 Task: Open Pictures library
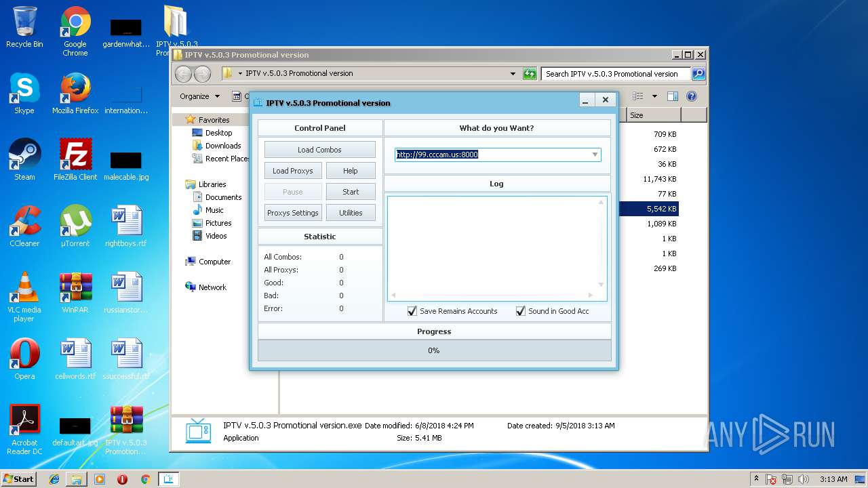(218, 223)
